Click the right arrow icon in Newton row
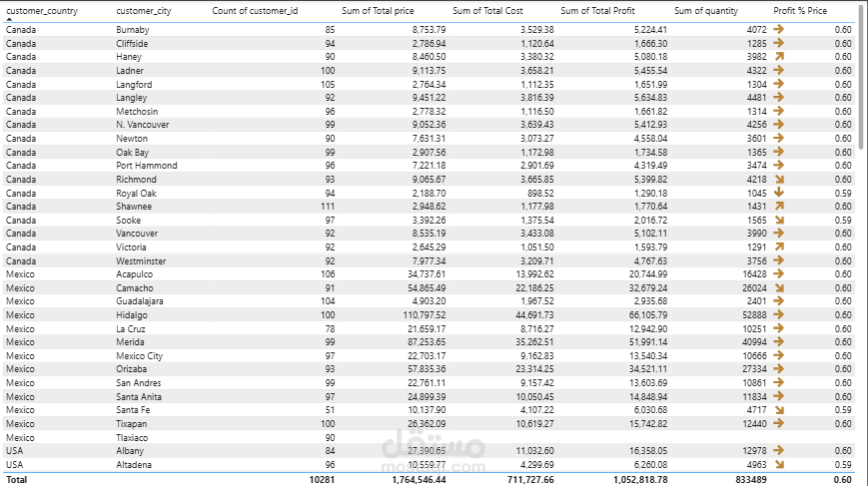Screen dimensions: 868x486 coord(779,139)
